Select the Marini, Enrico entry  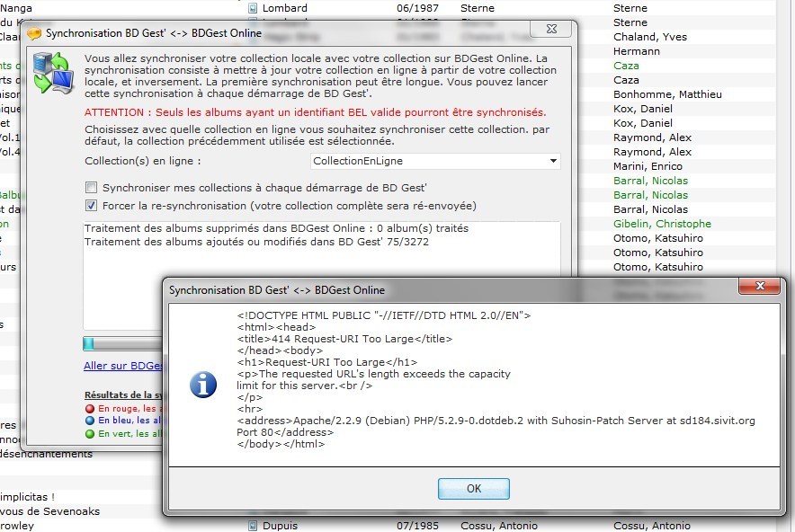click(x=649, y=166)
